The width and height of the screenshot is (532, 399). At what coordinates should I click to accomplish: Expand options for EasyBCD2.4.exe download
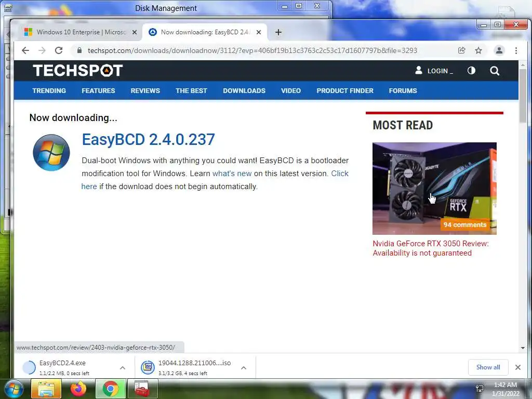pyautogui.click(x=123, y=368)
